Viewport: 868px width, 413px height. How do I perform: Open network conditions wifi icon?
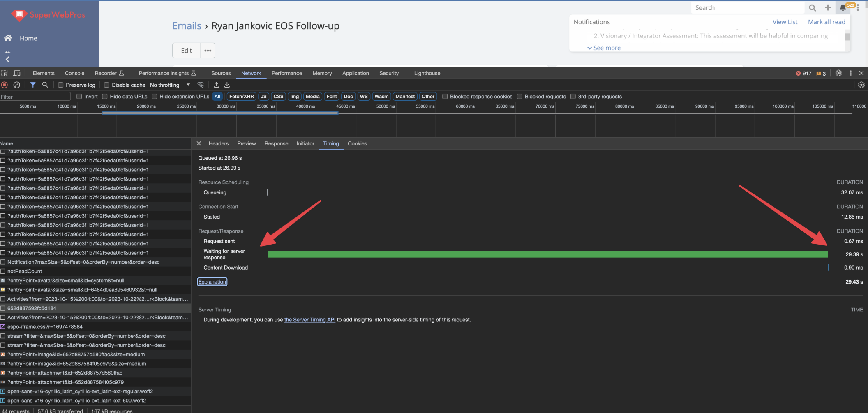tap(201, 85)
